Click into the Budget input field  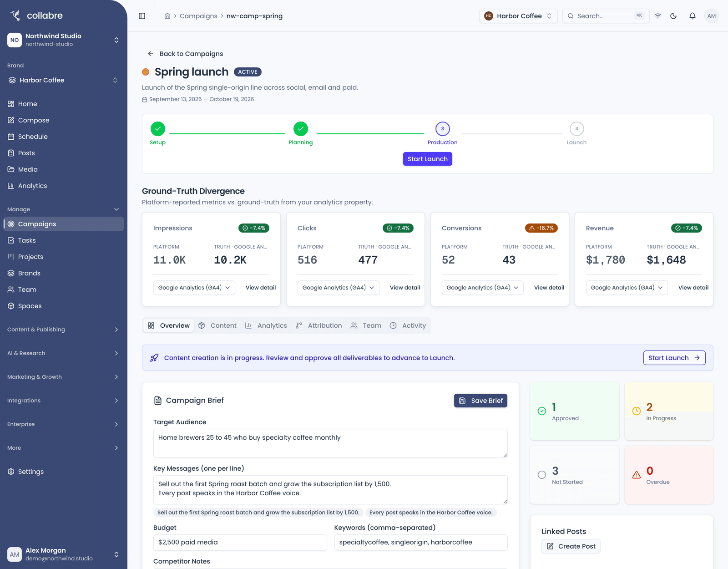tap(240, 543)
